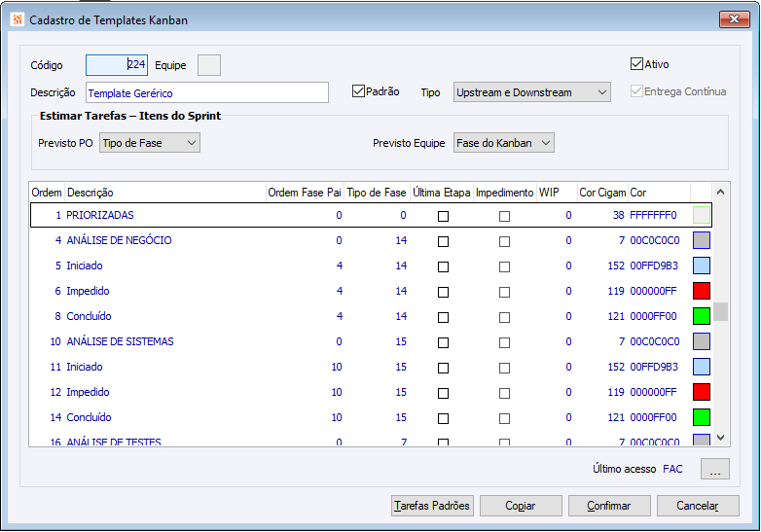The image size is (761, 532).
Task: Click the app icon in the title bar
Action: tap(18, 19)
